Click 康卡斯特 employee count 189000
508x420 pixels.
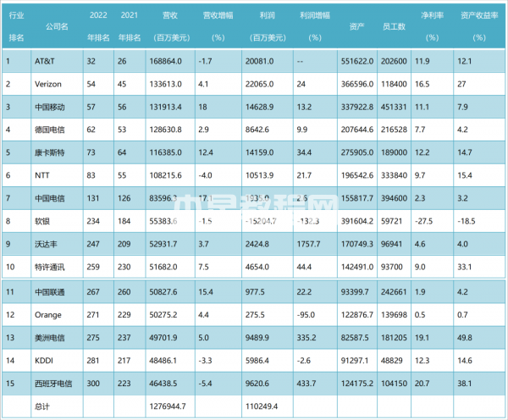(x=394, y=152)
